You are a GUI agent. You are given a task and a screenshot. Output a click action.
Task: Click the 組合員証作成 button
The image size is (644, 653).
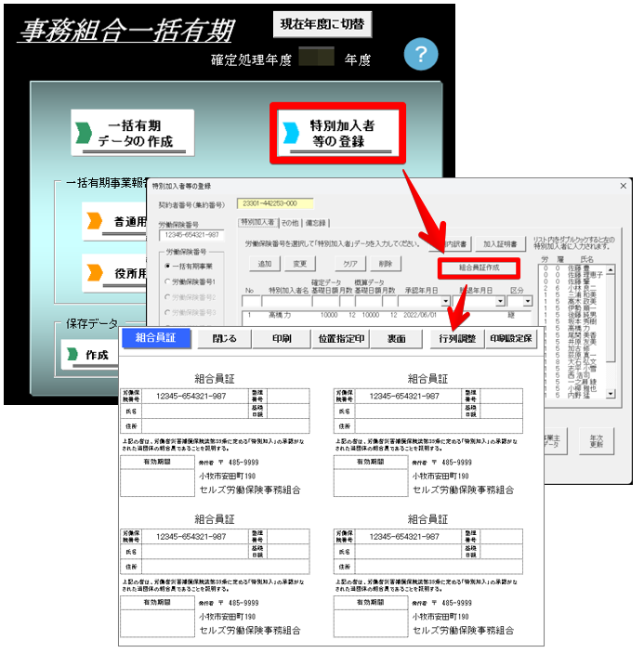[x=479, y=268]
